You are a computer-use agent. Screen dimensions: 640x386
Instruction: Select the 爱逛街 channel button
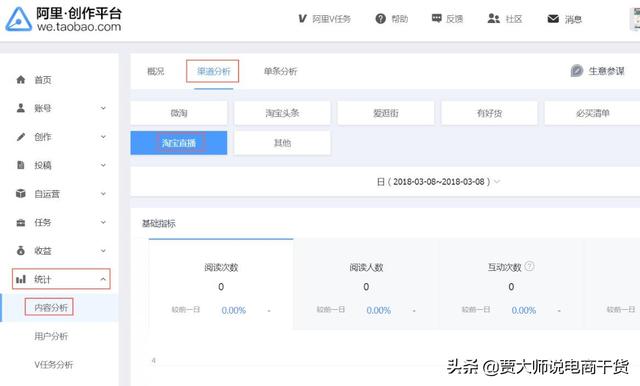coord(386,113)
